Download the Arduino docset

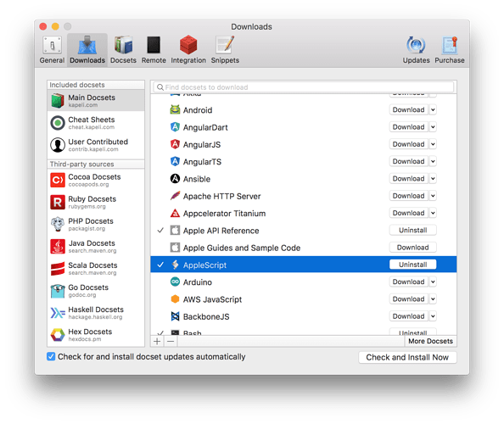point(408,282)
